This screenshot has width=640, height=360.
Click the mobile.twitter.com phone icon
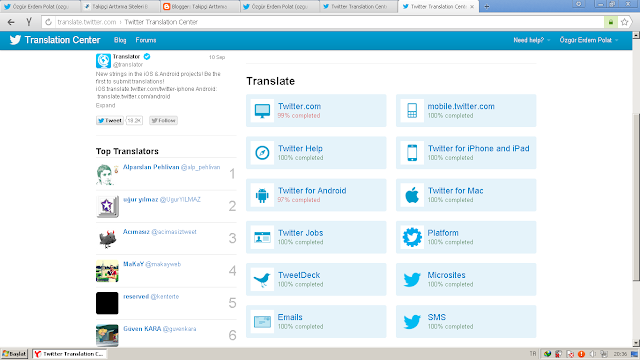point(412,110)
